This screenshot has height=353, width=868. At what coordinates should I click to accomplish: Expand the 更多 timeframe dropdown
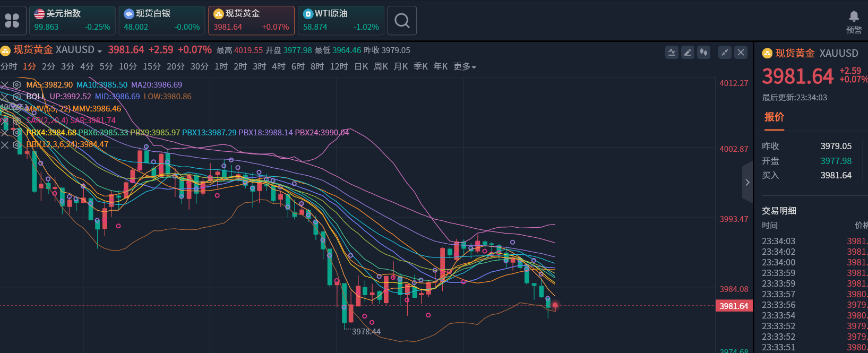465,67
